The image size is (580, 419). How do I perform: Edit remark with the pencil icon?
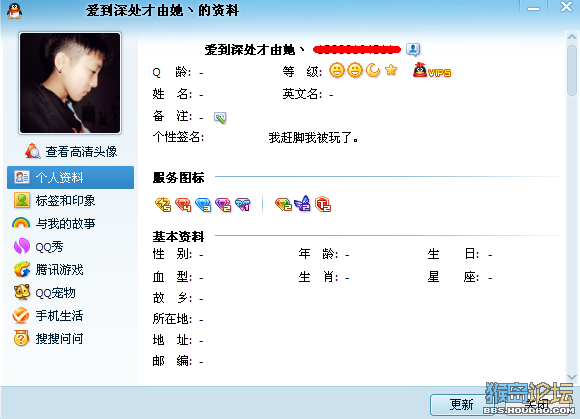220,118
